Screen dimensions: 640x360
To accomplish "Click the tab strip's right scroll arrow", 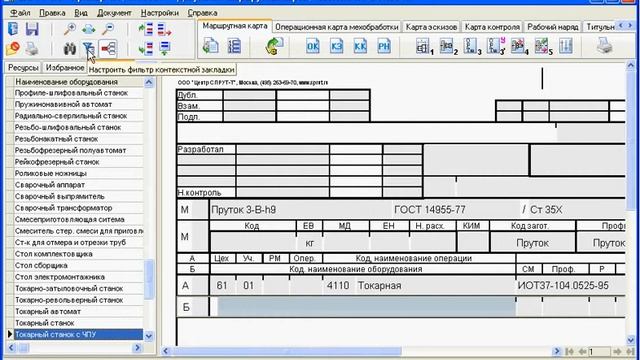I will click(x=630, y=26).
